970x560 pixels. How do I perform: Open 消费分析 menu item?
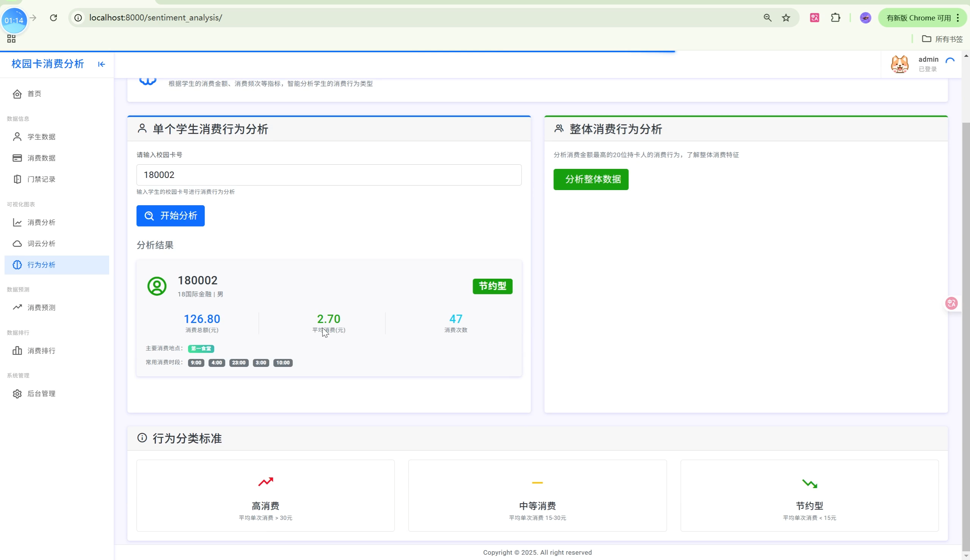click(41, 223)
